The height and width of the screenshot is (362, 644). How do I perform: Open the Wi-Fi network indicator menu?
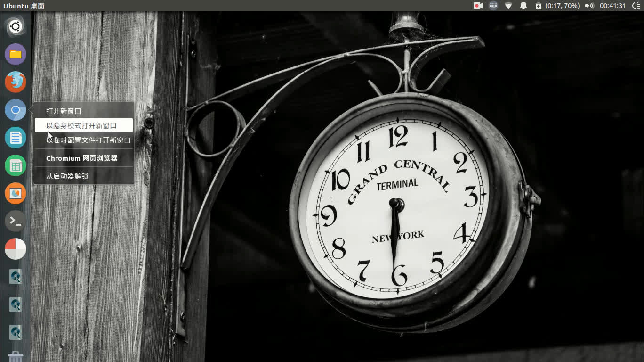click(508, 6)
